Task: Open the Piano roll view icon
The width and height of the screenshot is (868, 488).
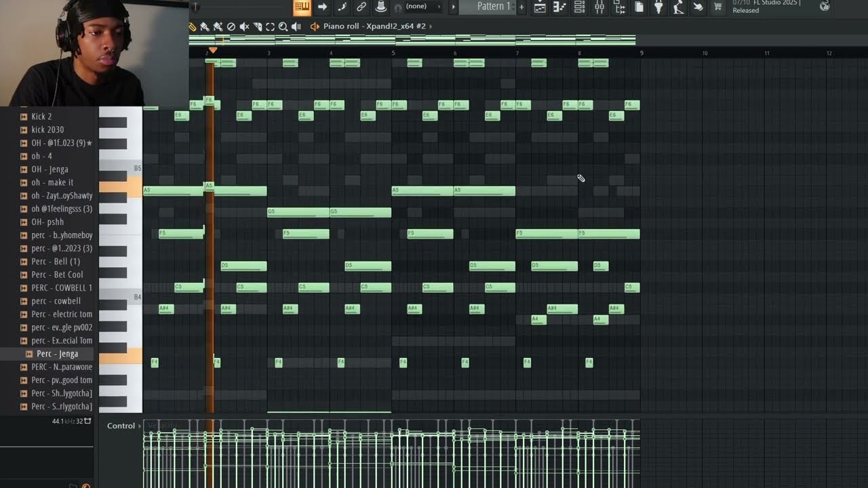Action: 560,7
